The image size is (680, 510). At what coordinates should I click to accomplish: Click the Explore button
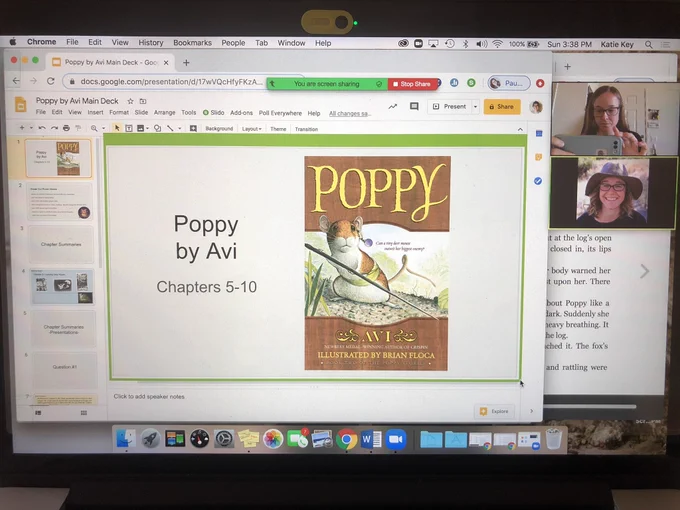click(494, 411)
